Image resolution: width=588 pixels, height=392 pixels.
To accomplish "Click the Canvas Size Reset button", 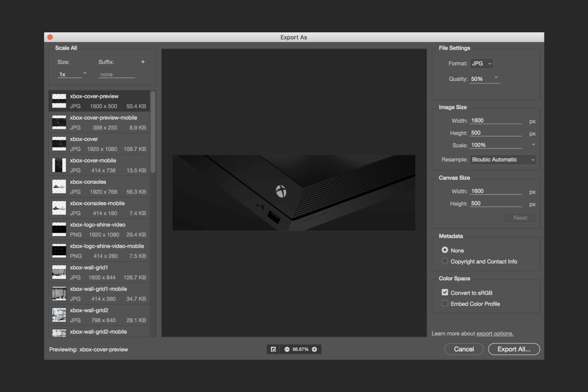I will [x=520, y=218].
